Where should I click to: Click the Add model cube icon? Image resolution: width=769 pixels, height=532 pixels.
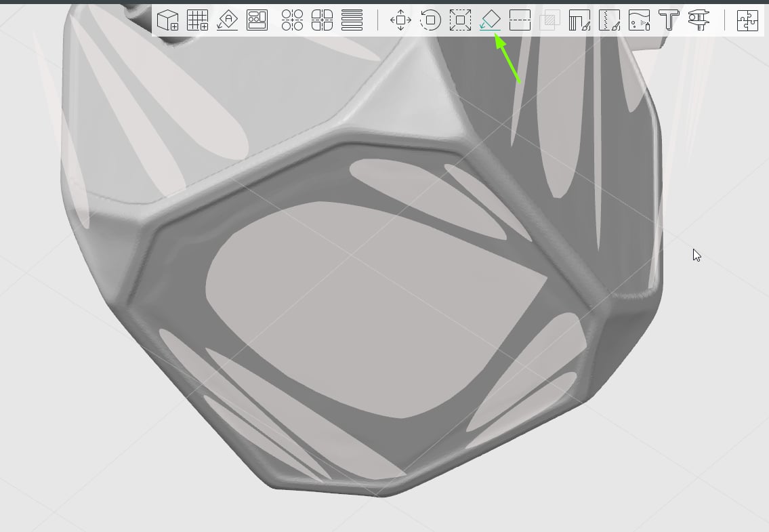tap(167, 20)
